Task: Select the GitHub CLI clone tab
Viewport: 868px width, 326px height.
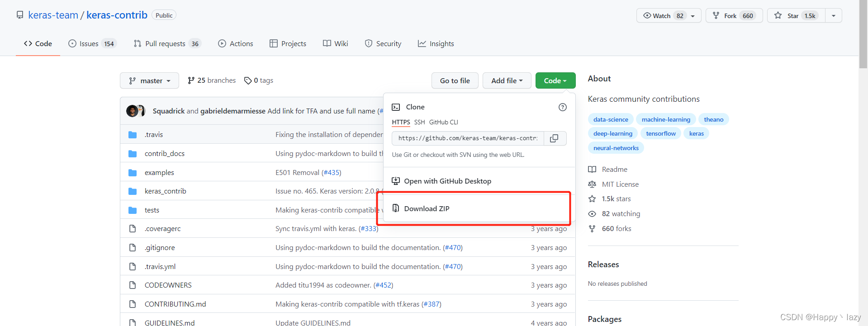Action: [444, 123]
